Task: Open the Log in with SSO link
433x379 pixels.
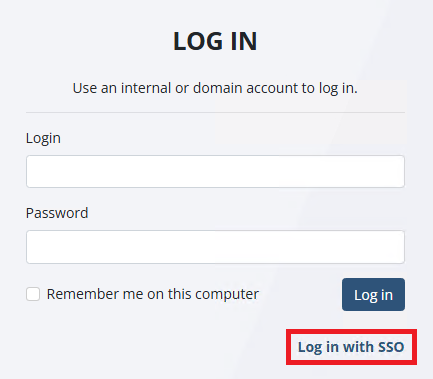Action: [351, 347]
